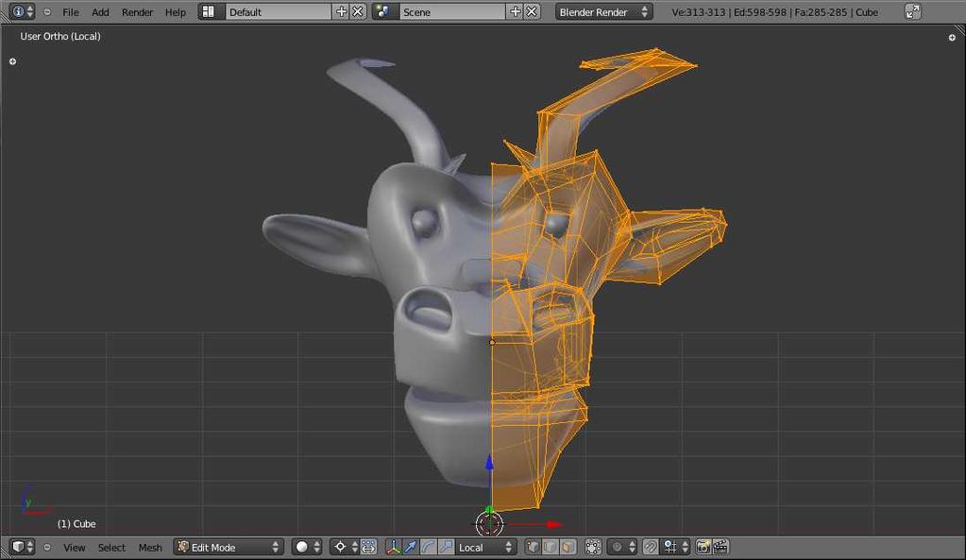Click the scene browse icon
This screenshot has height=560, width=966.
pos(383,11)
